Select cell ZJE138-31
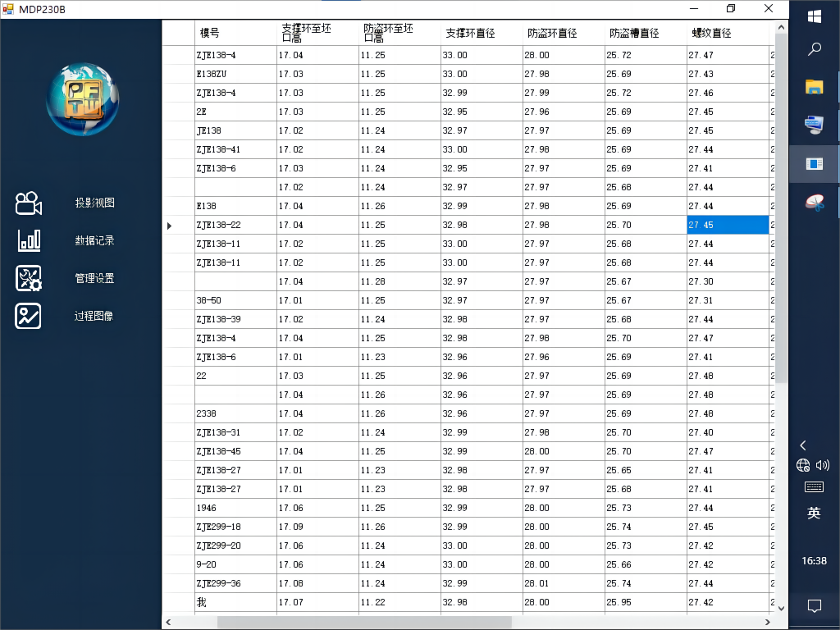The width and height of the screenshot is (840, 630). [235, 432]
